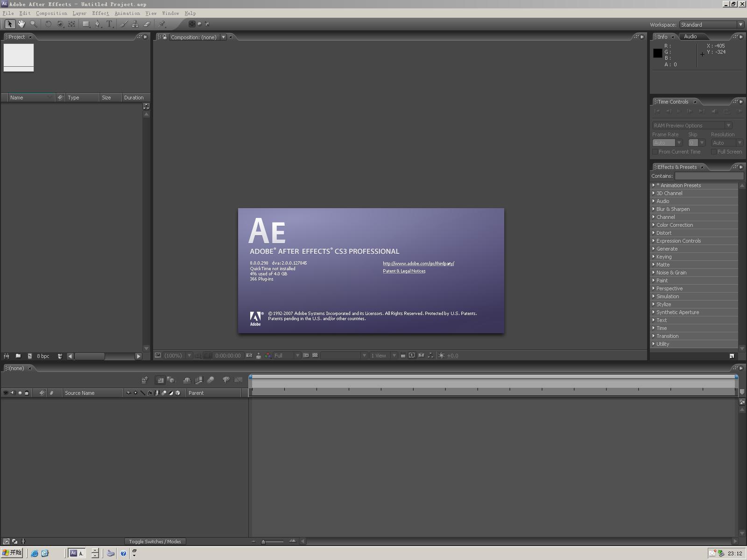Select the Rotation tool
The width and height of the screenshot is (747, 560).
point(48,24)
